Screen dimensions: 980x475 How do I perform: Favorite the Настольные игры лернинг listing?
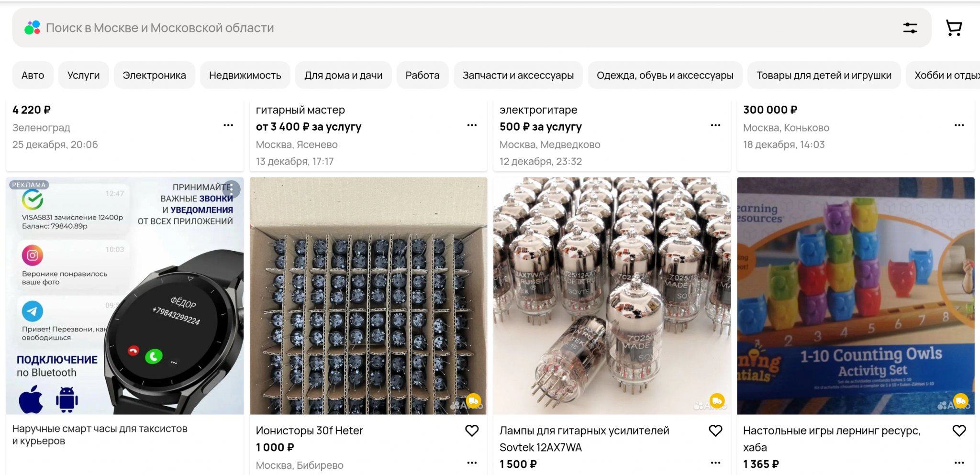click(959, 431)
